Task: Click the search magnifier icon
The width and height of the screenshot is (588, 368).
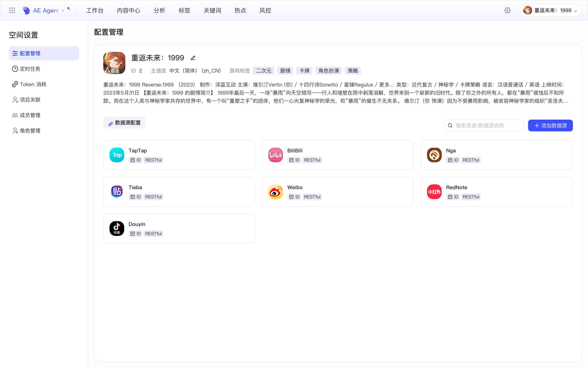Action: coord(450,126)
